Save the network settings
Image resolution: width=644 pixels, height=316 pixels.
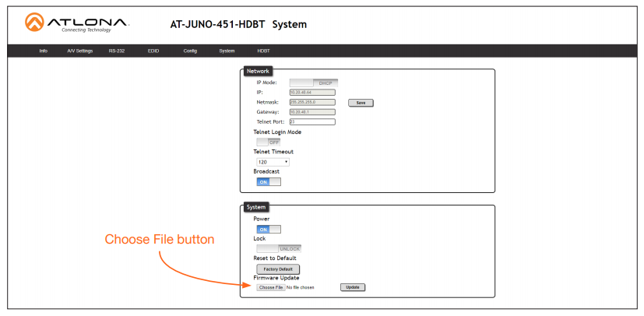pos(361,103)
